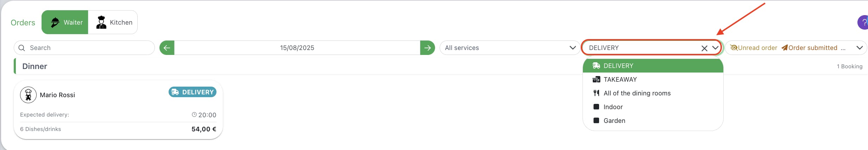This screenshot has width=868, height=150.
Task: Click the magnifier icon in the search field
Action: (22, 48)
